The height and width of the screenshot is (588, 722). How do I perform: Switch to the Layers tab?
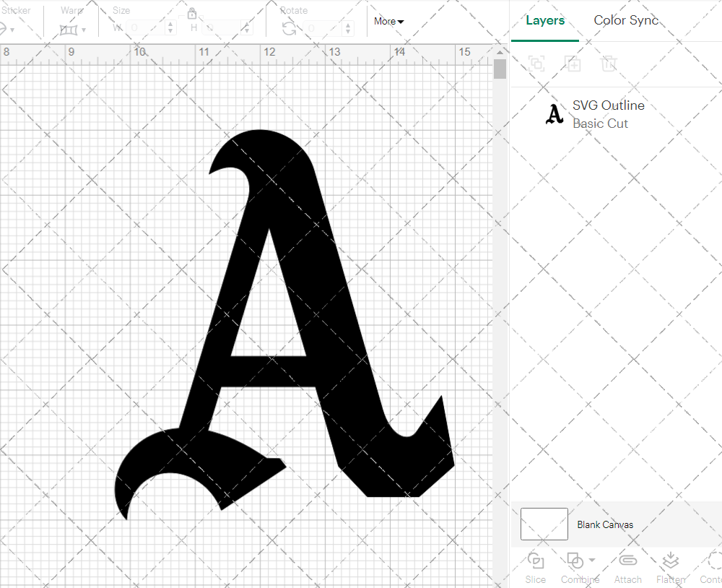coord(545,21)
